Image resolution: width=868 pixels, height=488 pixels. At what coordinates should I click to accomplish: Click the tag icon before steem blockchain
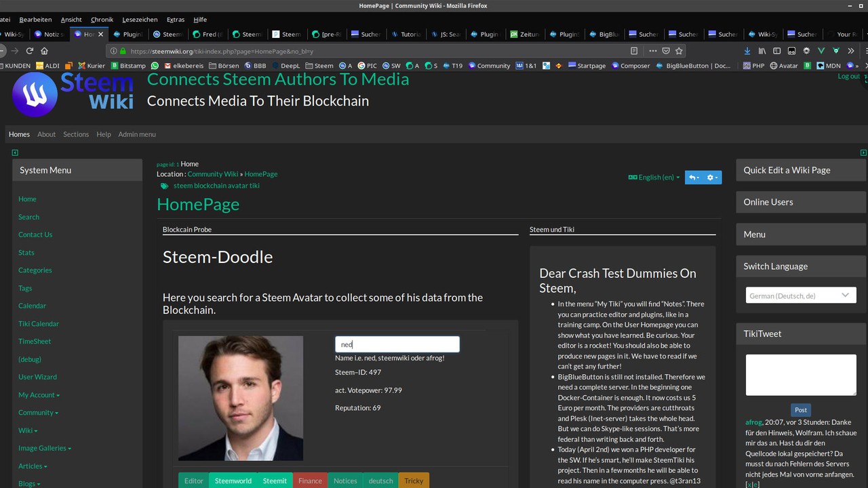pos(164,186)
